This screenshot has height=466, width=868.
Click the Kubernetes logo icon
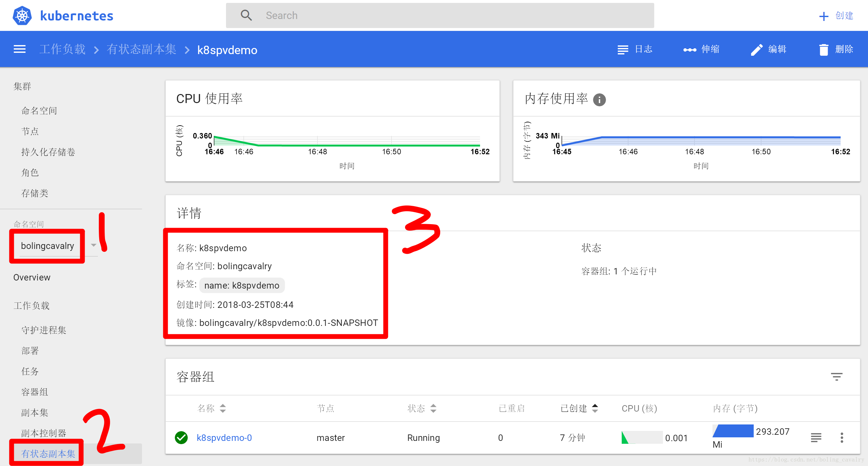pos(22,15)
